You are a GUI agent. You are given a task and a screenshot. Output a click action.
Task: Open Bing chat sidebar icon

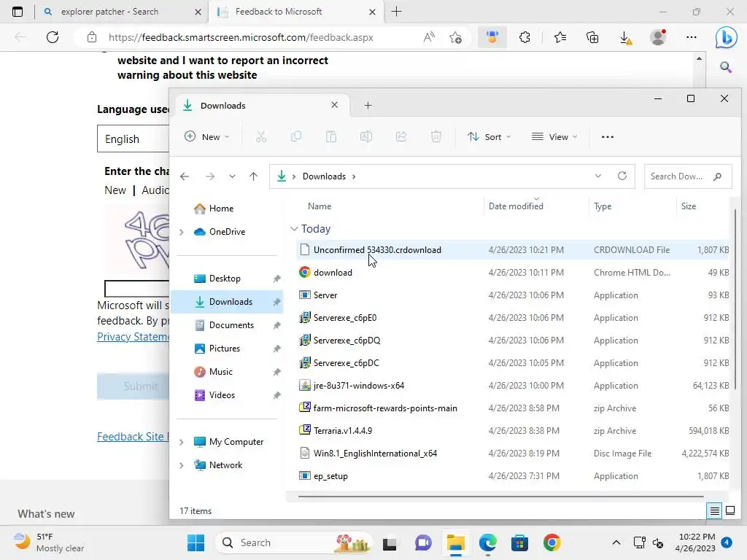pyautogui.click(x=726, y=37)
